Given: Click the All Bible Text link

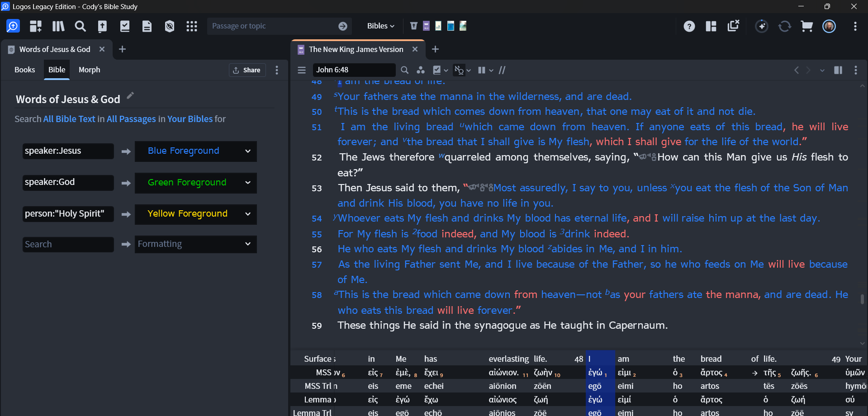Looking at the screenshot, I should [69, 119].
